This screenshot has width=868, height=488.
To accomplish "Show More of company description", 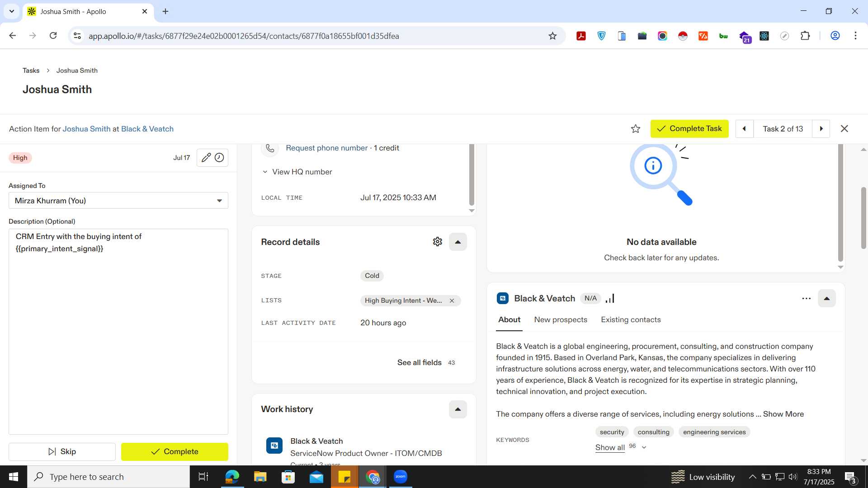I will click(x=783, y=414).
